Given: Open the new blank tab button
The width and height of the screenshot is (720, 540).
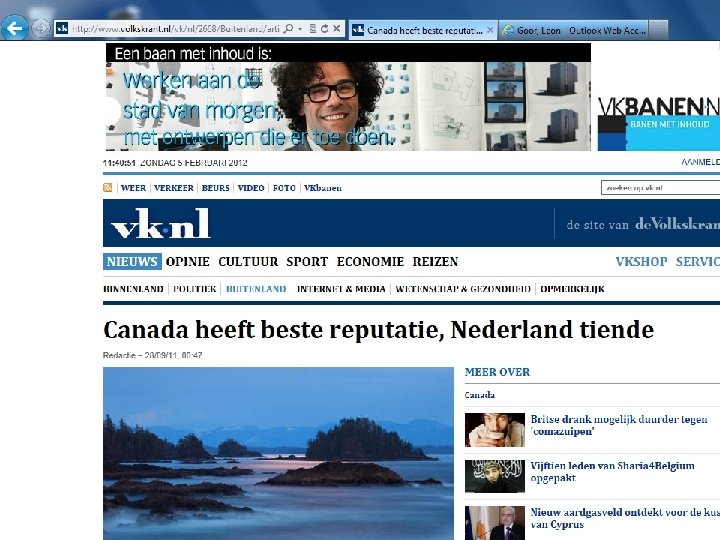Looking at the screenshot, I should click(x=659, y=30).
